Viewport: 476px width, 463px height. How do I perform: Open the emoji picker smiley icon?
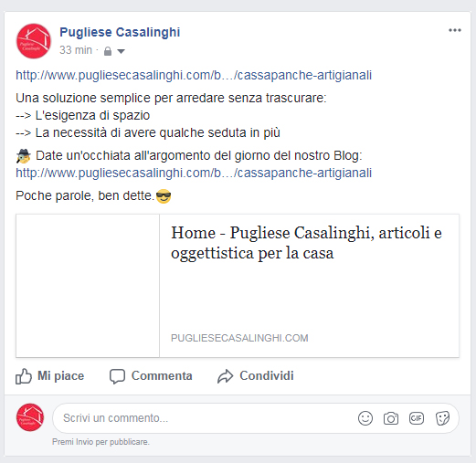point(365,418)
